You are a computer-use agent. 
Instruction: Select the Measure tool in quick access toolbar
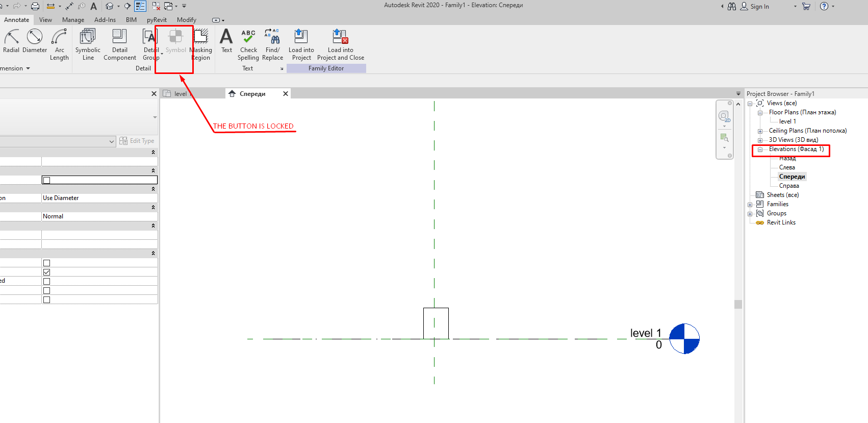click(50, 6)
